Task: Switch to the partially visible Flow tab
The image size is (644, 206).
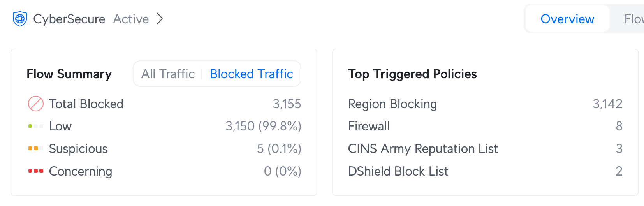Action: (634, 19)
